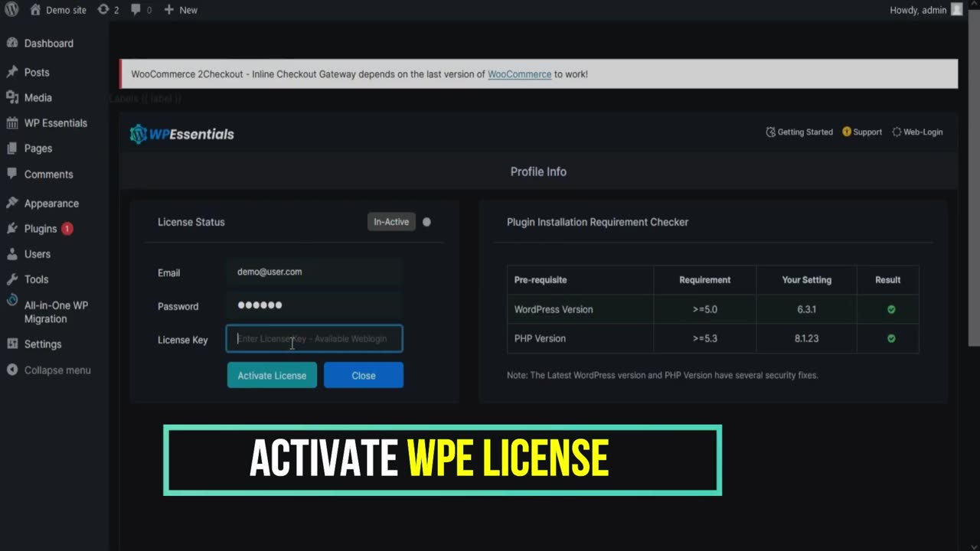980x551 pixels.
Task: Open the WordPress logo menu
Action: [x=11, y=10]
